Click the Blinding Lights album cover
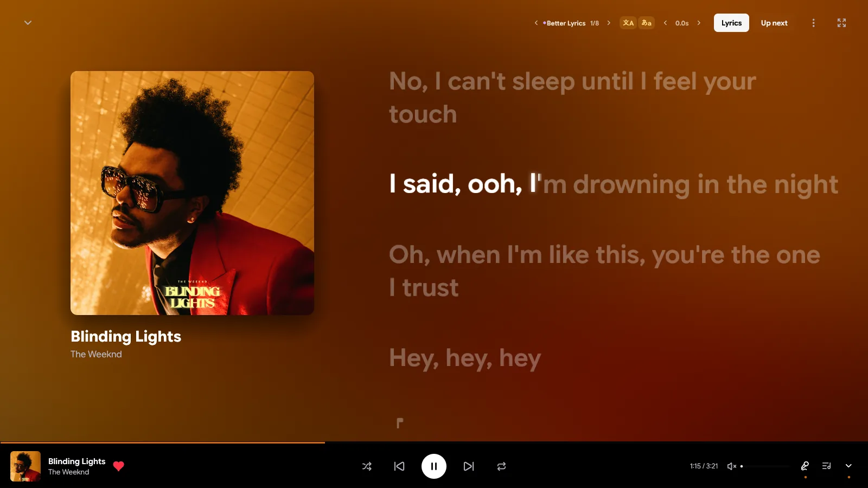This screenshot has width=868, height=488. (192, 193)
